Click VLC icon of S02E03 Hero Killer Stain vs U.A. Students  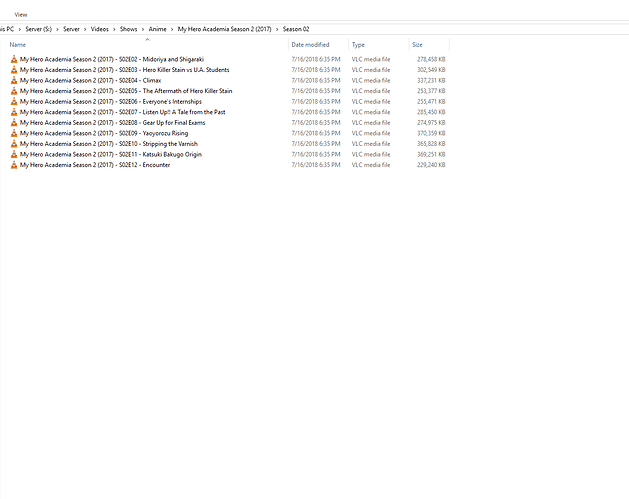point(14,70)
